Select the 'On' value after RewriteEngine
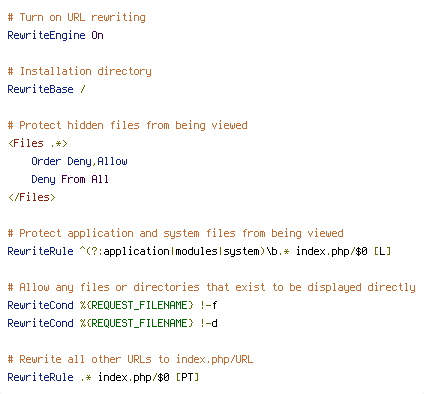Screen dimensions: 424x394 pos(97,35)
